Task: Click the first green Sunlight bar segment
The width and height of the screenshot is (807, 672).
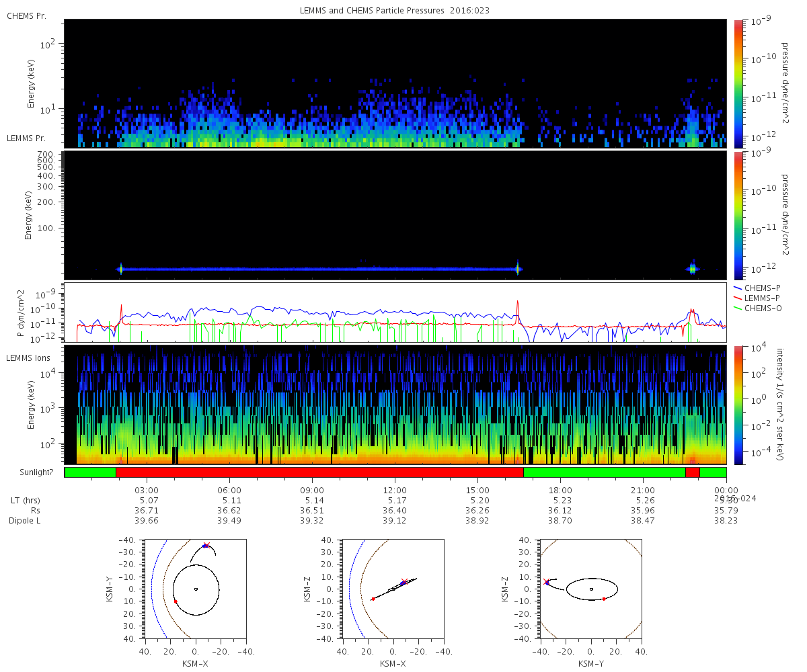Action: point(90,472)
